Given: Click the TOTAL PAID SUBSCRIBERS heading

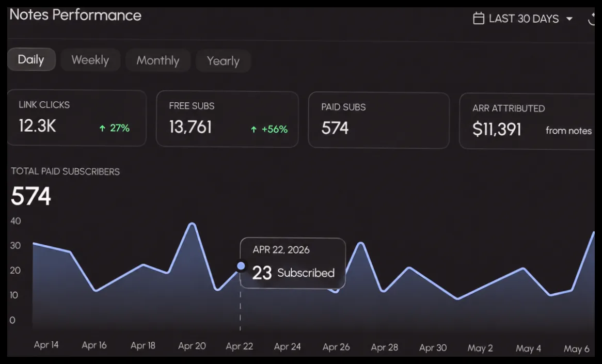Looking at the screenshot, I should tap(65, 171).
